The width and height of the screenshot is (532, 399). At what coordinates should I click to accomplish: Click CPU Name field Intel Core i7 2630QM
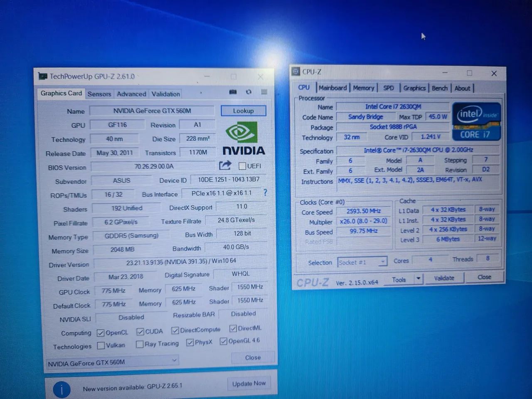[x=393, y=107]
